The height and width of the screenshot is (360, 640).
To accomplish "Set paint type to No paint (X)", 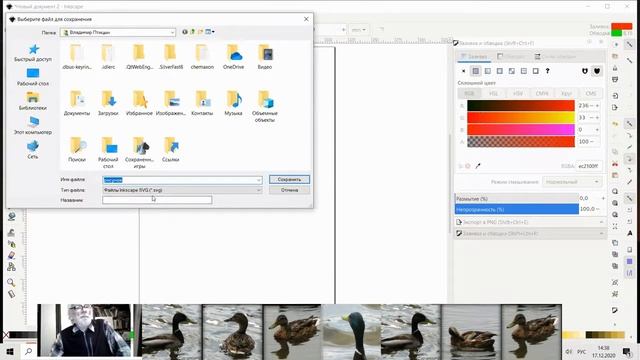I will pos(464,71).
